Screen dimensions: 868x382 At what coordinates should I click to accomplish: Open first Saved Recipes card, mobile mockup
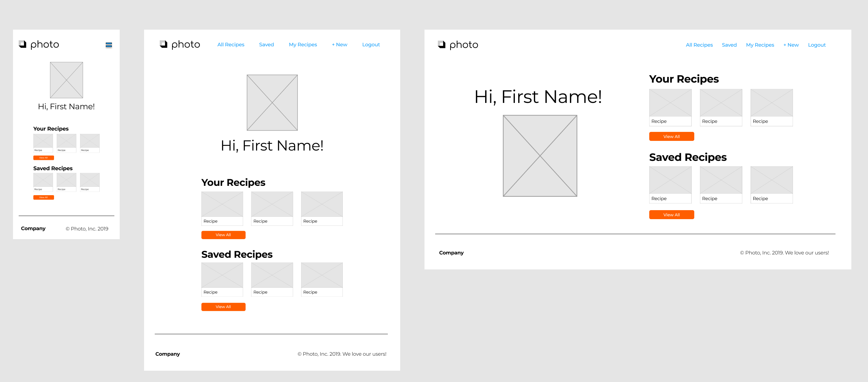(x=43, y=183)
